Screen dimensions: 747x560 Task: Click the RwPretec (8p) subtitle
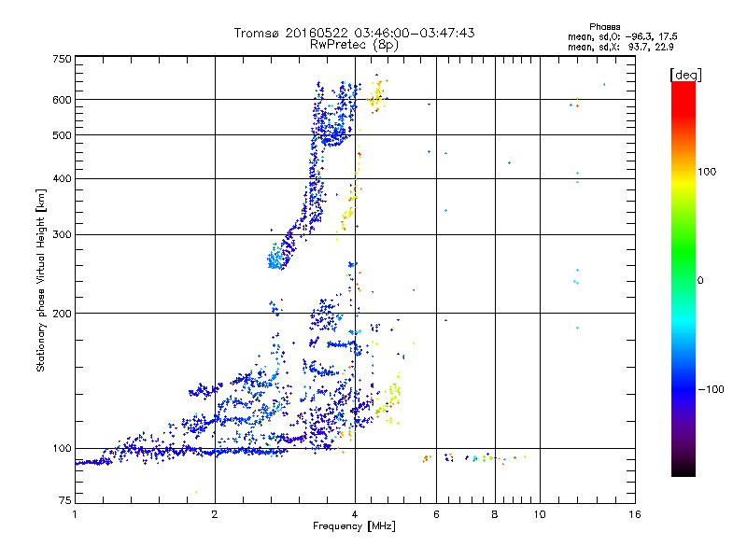(354, 44)
